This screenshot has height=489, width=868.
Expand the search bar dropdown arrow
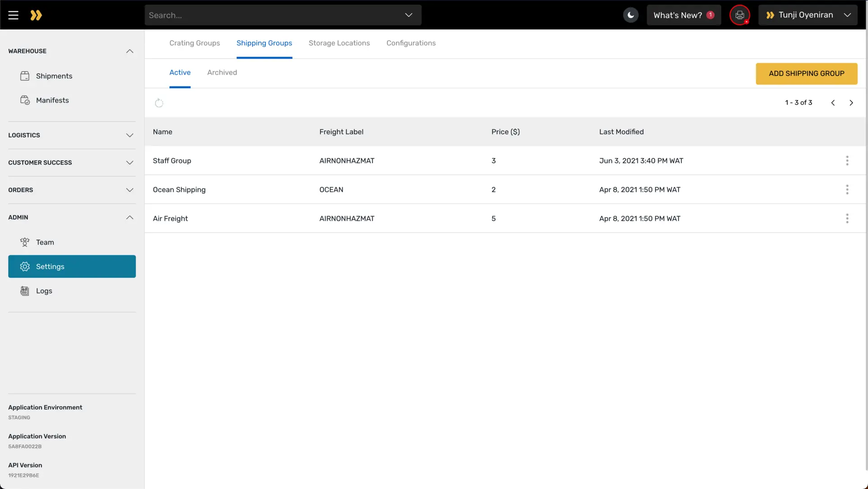click(409, 15)
